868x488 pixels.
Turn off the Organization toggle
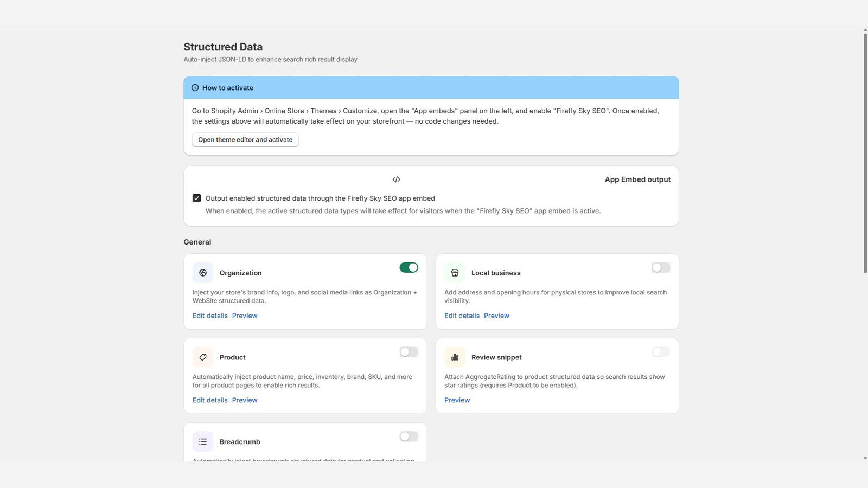tap(409, 267)
